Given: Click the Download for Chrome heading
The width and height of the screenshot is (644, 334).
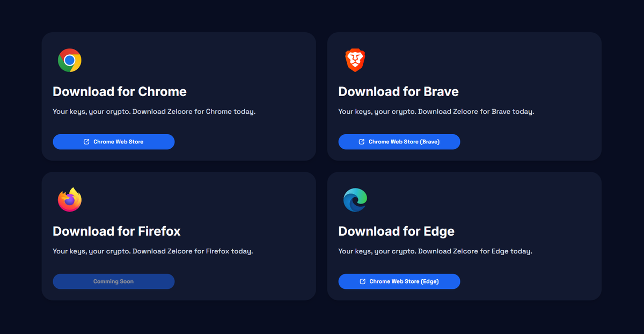Looking at the screenshot, I should 119,91.
